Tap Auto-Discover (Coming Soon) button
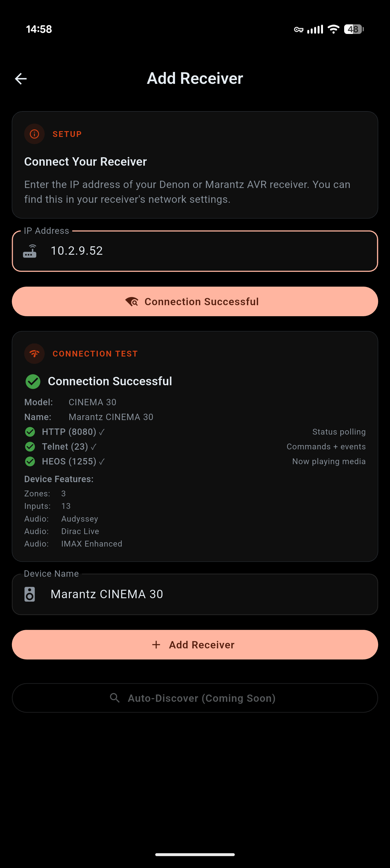 click(195, 698)
